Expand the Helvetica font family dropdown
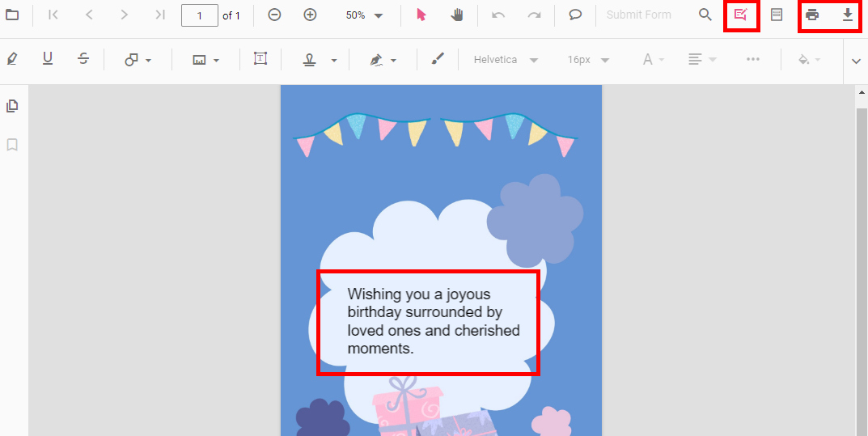The width and height of the screenshot is (868, 436). click(x=506, y=60)
